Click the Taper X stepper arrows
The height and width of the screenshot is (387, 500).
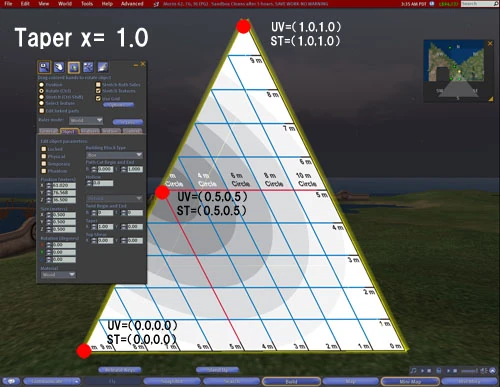click(x=94, y=227)
